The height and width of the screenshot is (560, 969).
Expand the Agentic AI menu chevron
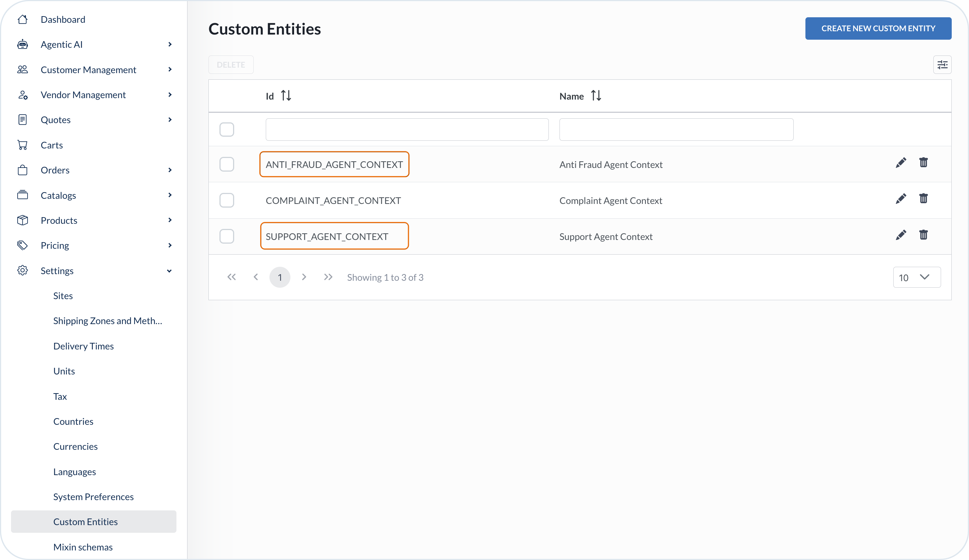pyautogui.click(x=170, y=44)
